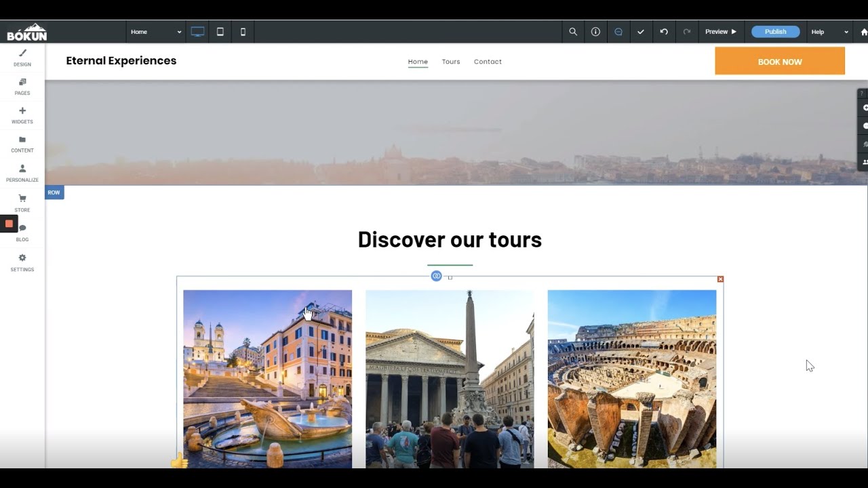Go to dashboard home icon
The height and width of the screenshot is (488, 868).
[863, 32]
